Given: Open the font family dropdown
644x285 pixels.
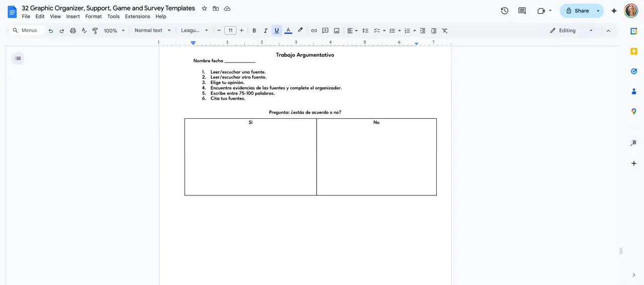Looking at the screenshot, I should point(195,31).
